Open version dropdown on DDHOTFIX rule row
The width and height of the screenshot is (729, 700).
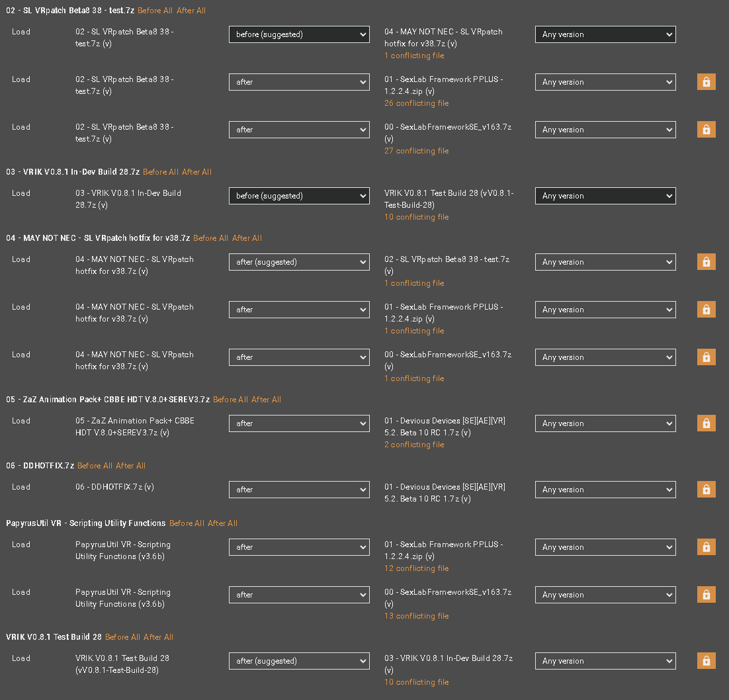[605, 490]
